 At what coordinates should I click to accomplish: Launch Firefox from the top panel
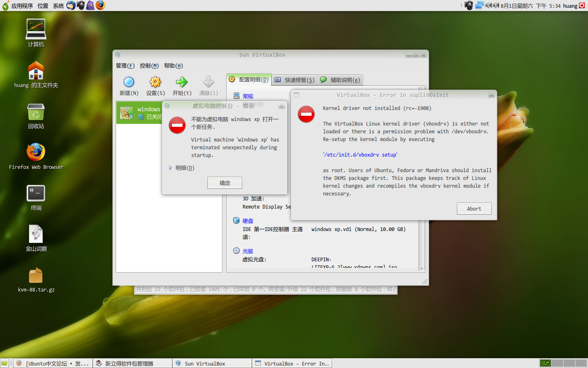click(x=100, y=5)
